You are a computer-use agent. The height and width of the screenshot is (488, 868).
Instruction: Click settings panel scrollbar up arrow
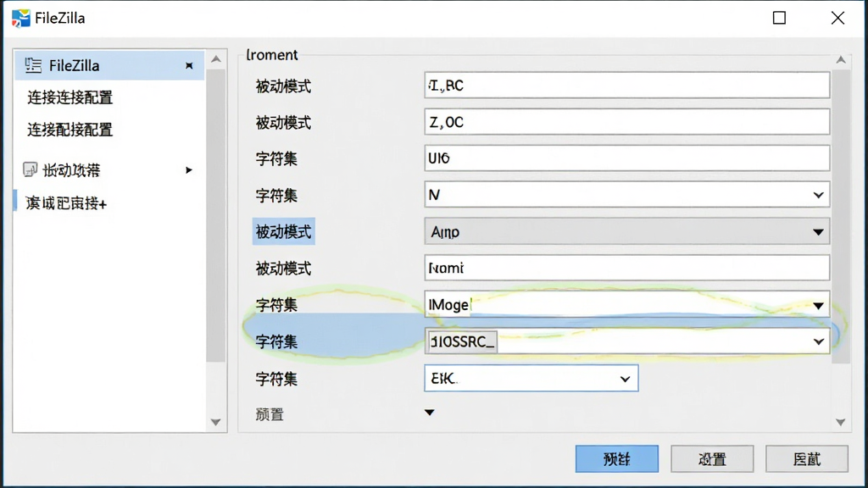click(x=840, y=60)
